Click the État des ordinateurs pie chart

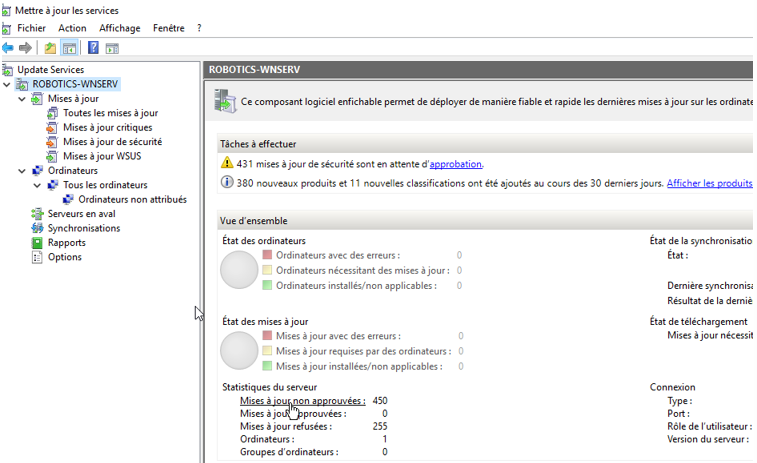(x=239, y=270)
